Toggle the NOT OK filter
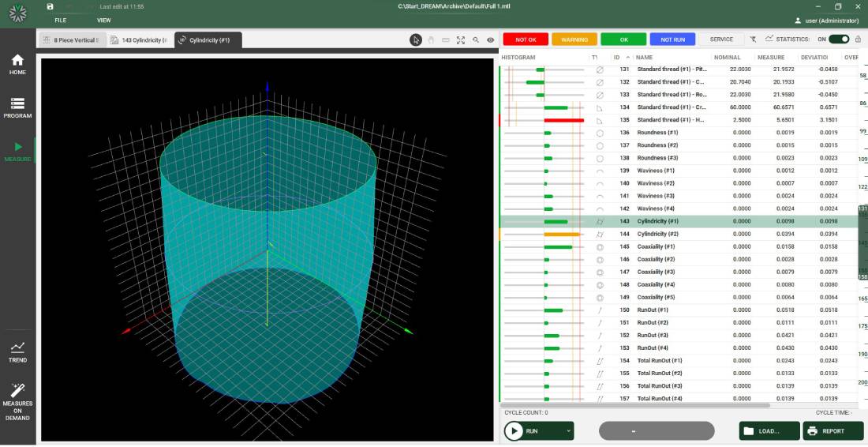The height and width of the screenshot is (447, 868). point(526,39)
